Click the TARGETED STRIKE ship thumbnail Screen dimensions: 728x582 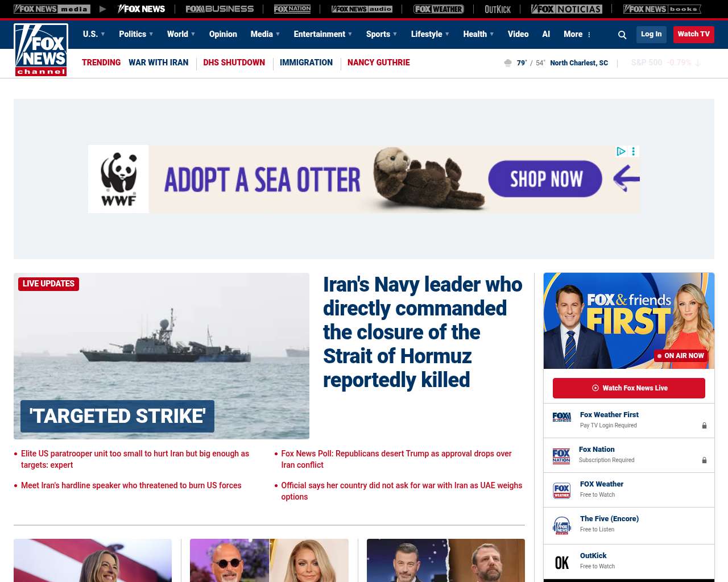coord(162,356)
